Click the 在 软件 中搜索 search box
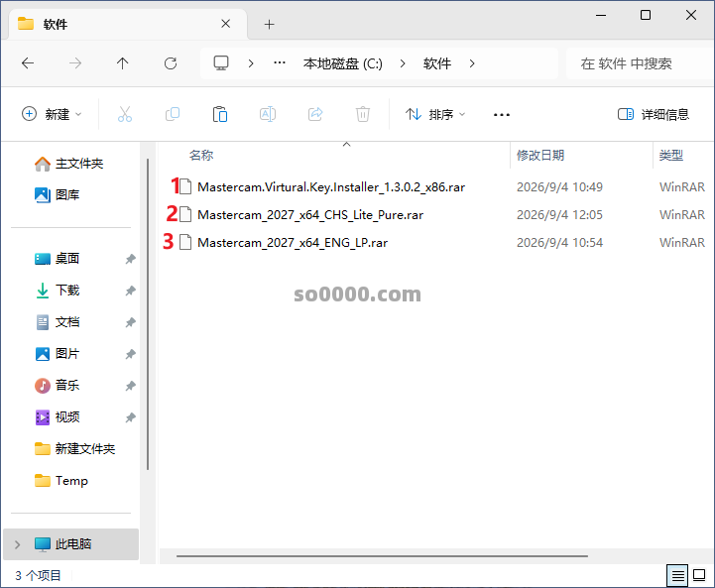The height and width of the screenshot is (588, 715). (x=639, y=63)
